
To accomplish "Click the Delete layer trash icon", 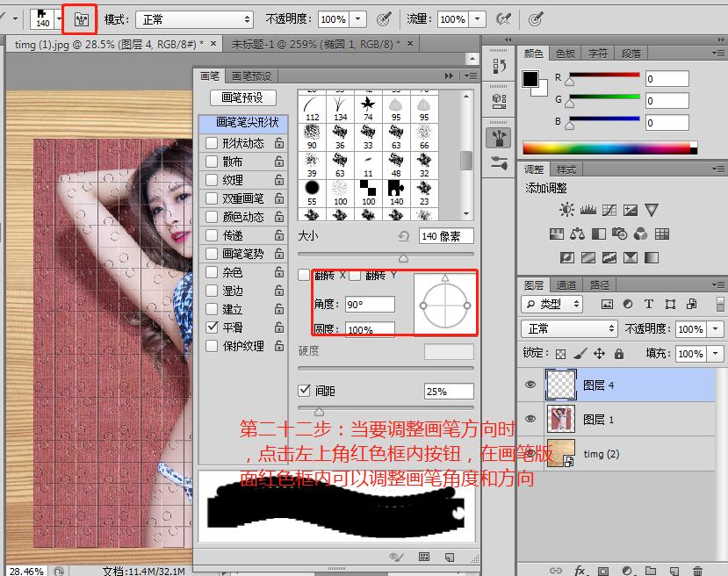I will tap(696, 570).
